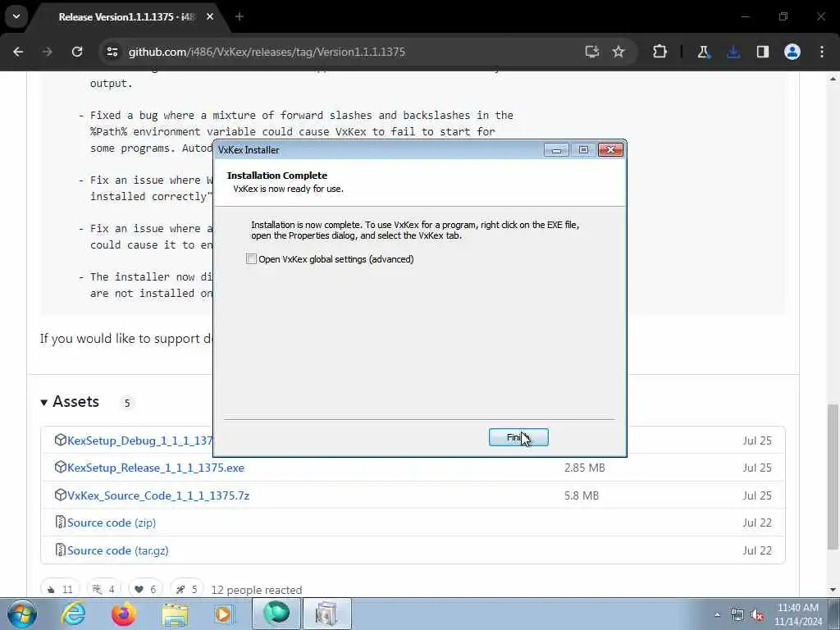Switch to VxKex installer taskbar button
This screenshot has width=840, height=630.
pyautogui.click(x=326, y=614)
